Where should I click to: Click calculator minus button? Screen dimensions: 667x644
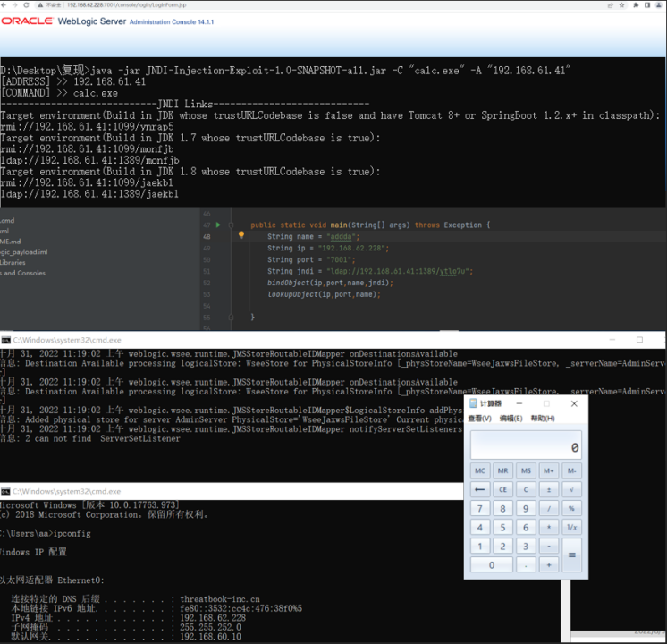point(549,546)
